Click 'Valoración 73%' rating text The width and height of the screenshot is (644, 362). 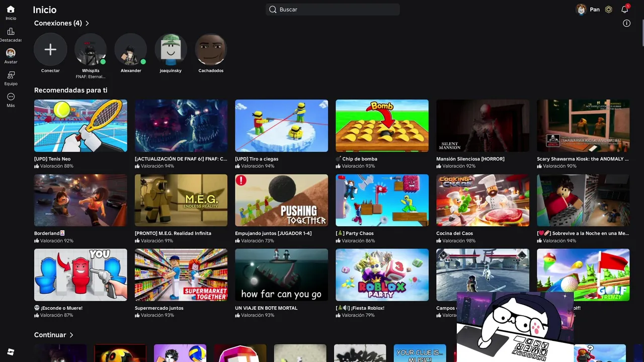coord(258,241)
